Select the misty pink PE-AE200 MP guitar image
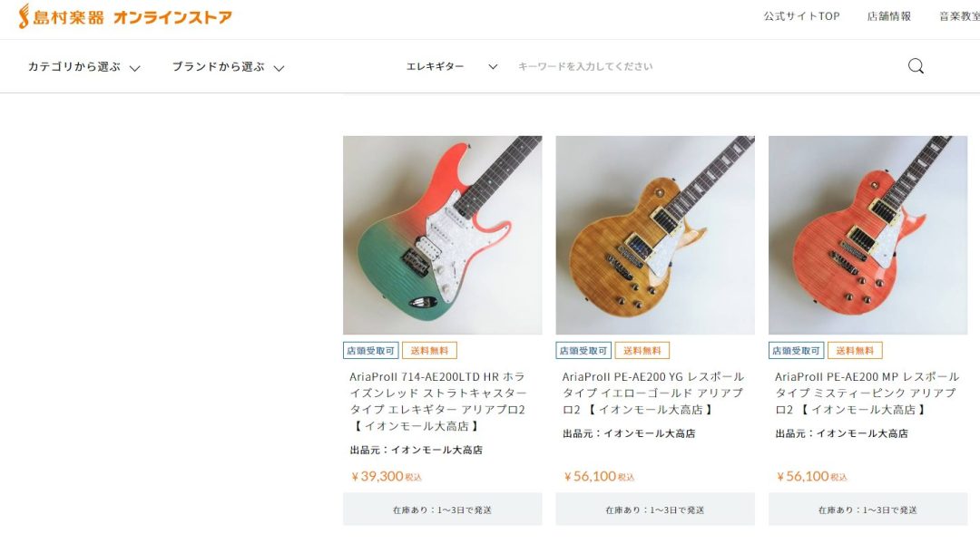 pyautogui.click(x=867, y=235)
